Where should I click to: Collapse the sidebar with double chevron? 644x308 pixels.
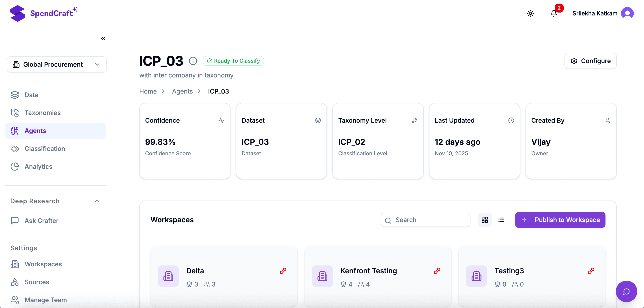tap(103, 38)
